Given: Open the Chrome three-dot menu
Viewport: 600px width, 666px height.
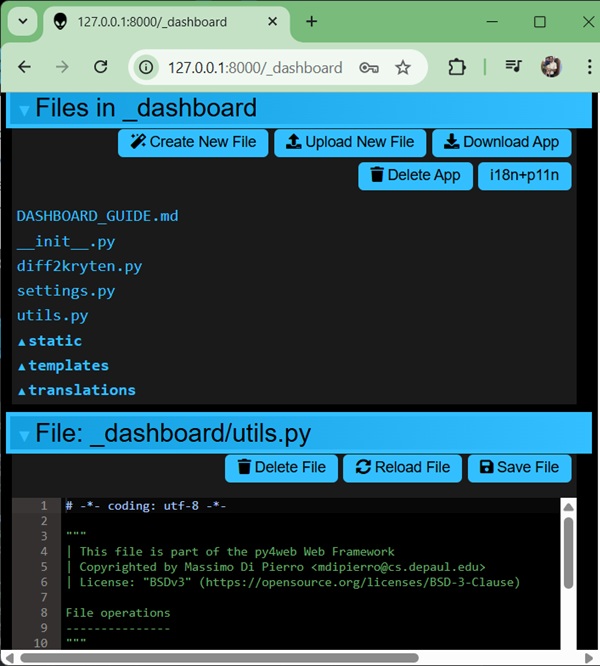Looking at the screenshot, I should (x=589, y=67).
